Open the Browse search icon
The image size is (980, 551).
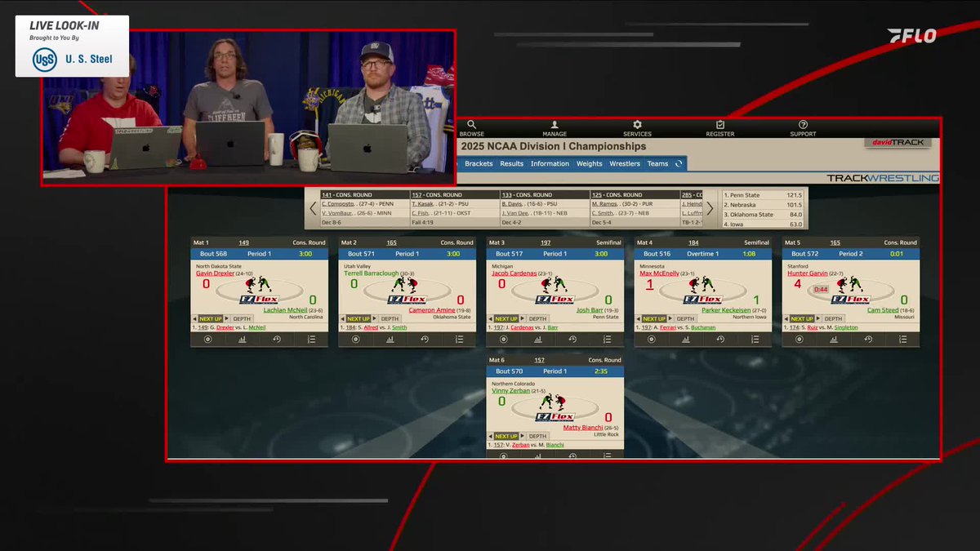471,125
